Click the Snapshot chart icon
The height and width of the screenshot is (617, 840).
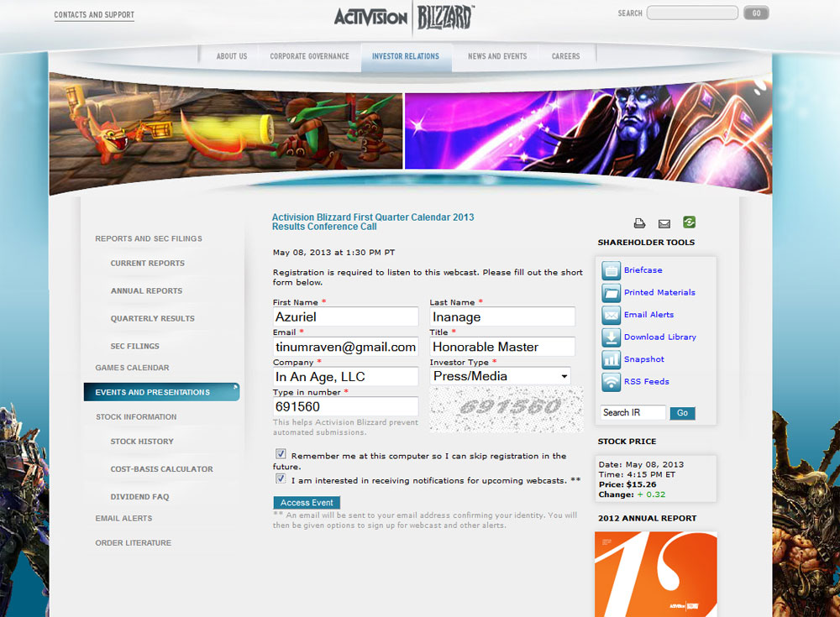click(x=611, y=359)
